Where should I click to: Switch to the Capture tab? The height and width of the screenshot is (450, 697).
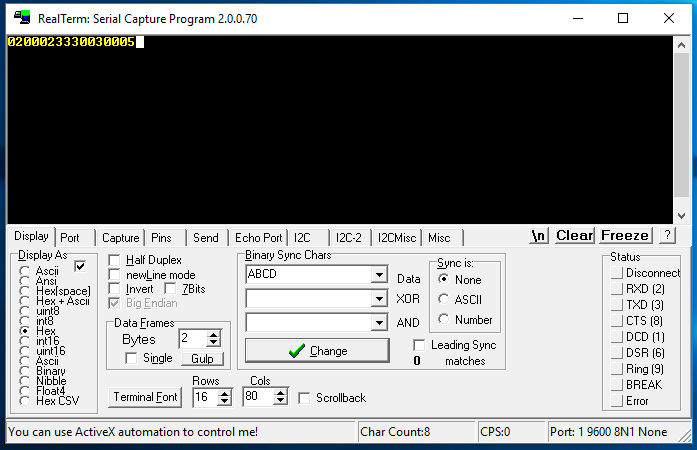tap(120, 238)
